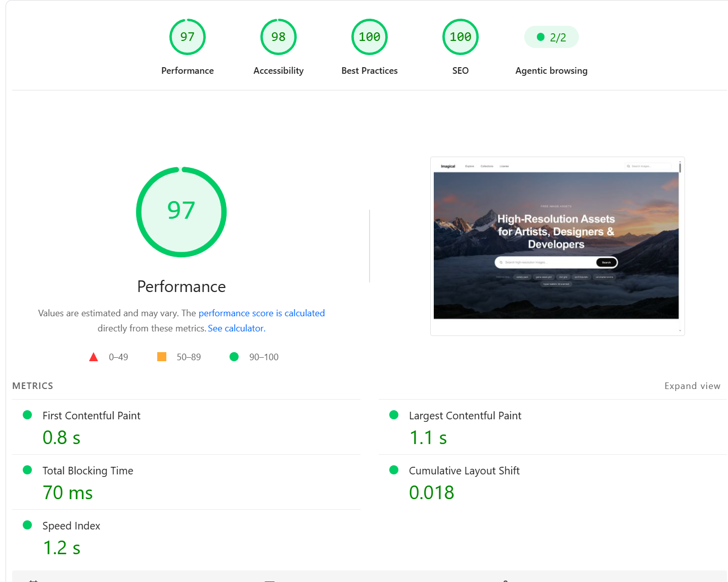
Task: Open the Best Practices score gauge
Action: coord(370,37)
